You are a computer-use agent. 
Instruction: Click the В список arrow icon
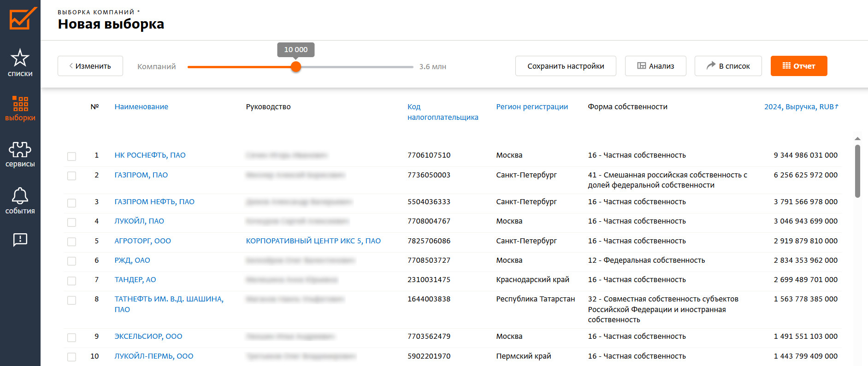click(x=711, y=65)
